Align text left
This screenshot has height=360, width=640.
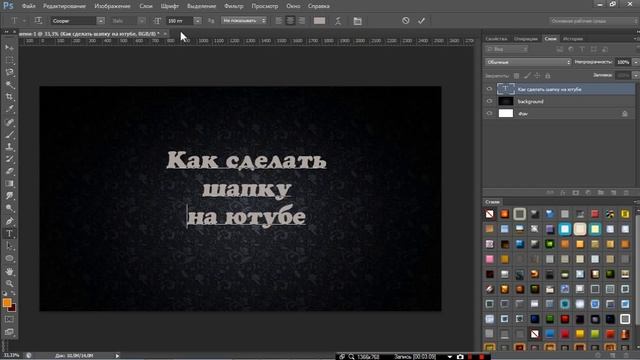[x=278, y=21]
